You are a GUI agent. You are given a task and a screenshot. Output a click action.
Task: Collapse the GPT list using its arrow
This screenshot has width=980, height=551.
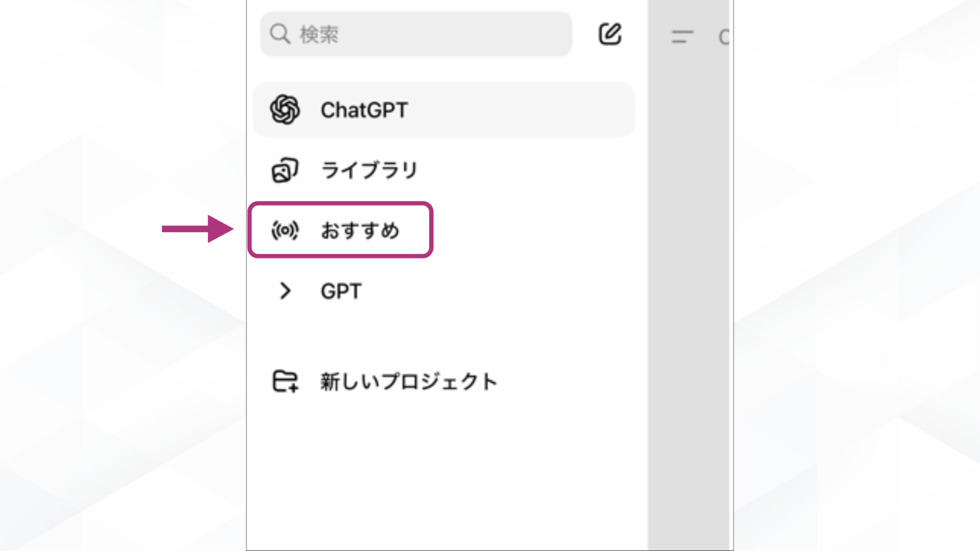click(x=286, y=291)
